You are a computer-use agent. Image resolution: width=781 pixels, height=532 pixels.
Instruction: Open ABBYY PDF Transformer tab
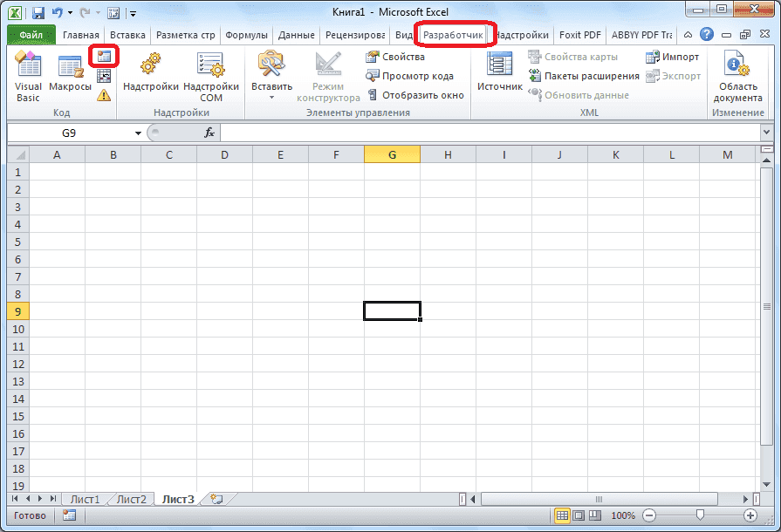pos(641,35)
